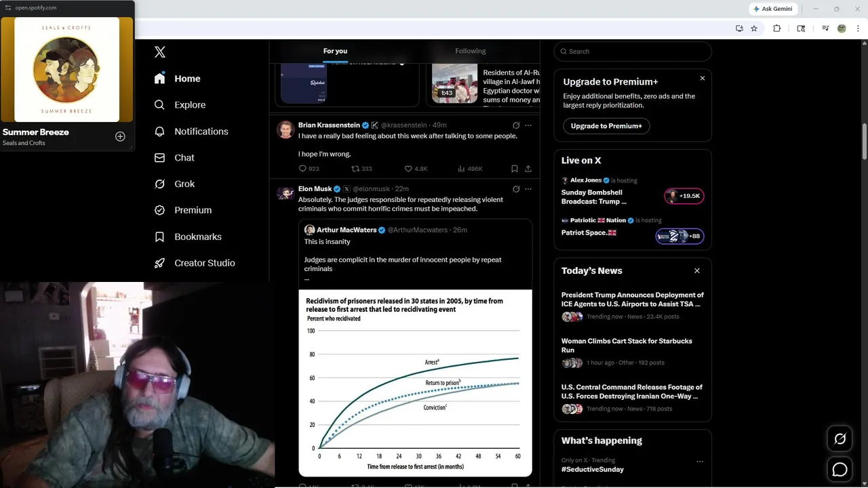Open Grok in the sidebar

174,184
